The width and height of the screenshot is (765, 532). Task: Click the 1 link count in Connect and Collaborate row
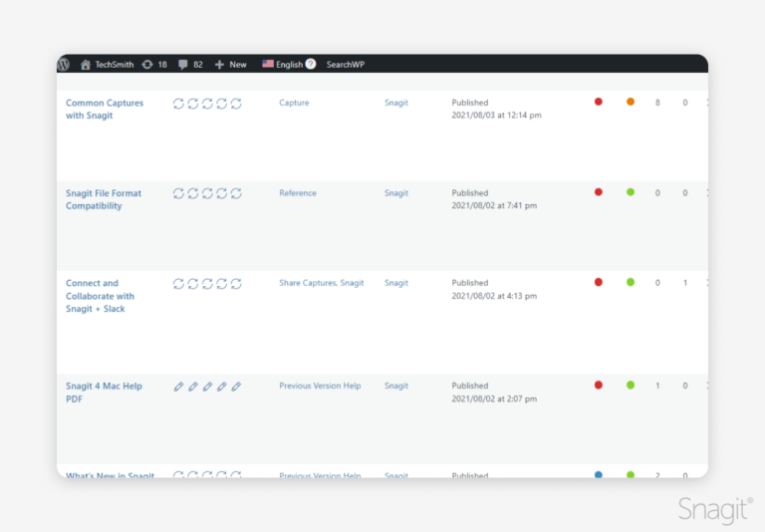685,283
